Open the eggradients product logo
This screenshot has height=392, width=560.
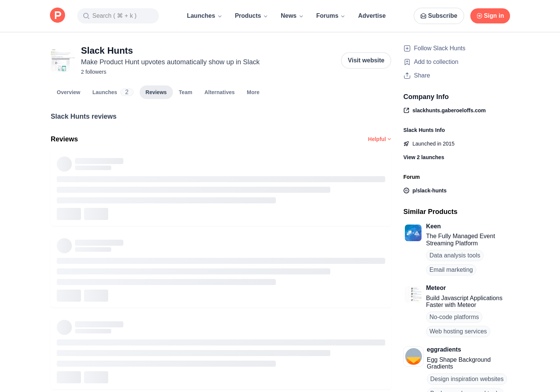coord(414,356)
